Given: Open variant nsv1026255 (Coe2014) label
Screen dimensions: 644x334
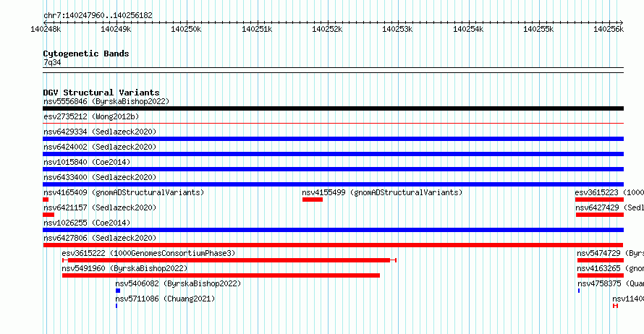Looking at the screenshot, I should 87,223.
